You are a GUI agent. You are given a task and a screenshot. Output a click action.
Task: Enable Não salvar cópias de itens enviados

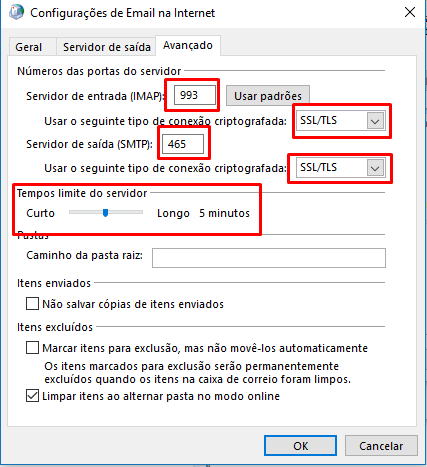point(32,304)
